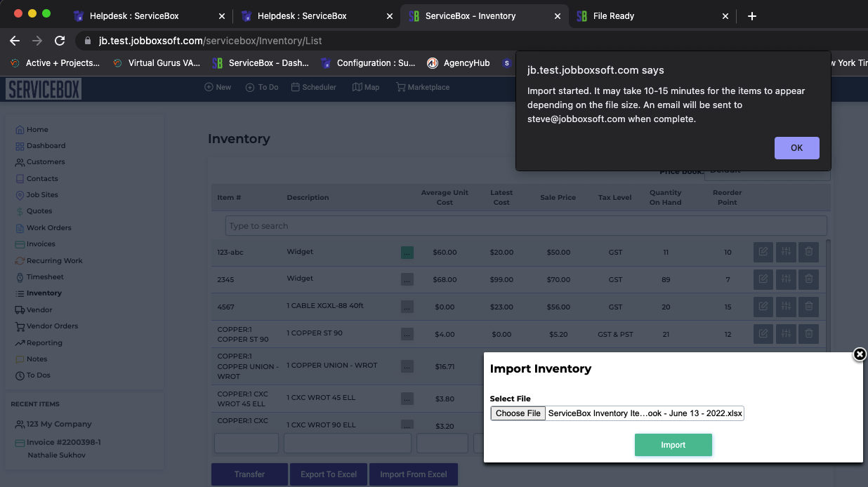Delete item 4567

(808, 306)
